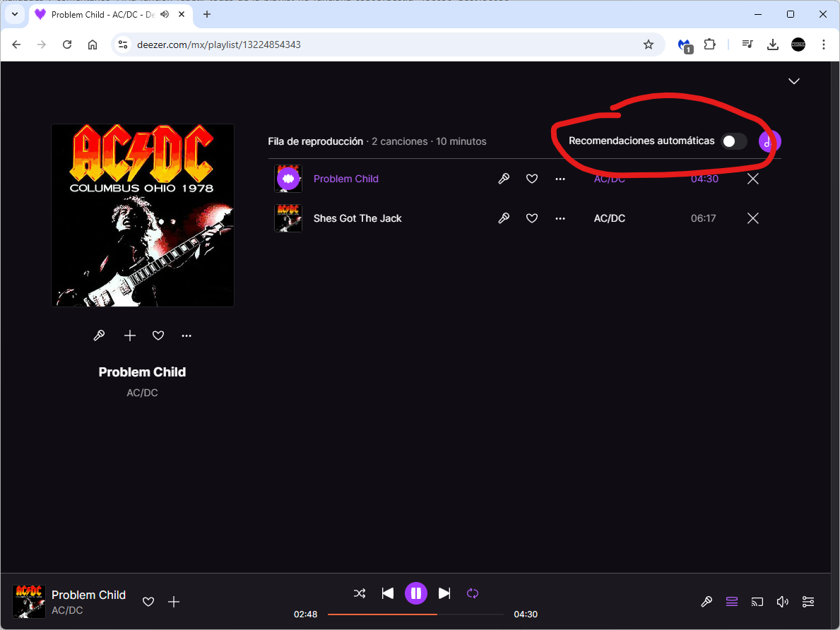Toggle the queue list icon in the player bar
Screen dimensions: 840x630
(x=732, y=602)
